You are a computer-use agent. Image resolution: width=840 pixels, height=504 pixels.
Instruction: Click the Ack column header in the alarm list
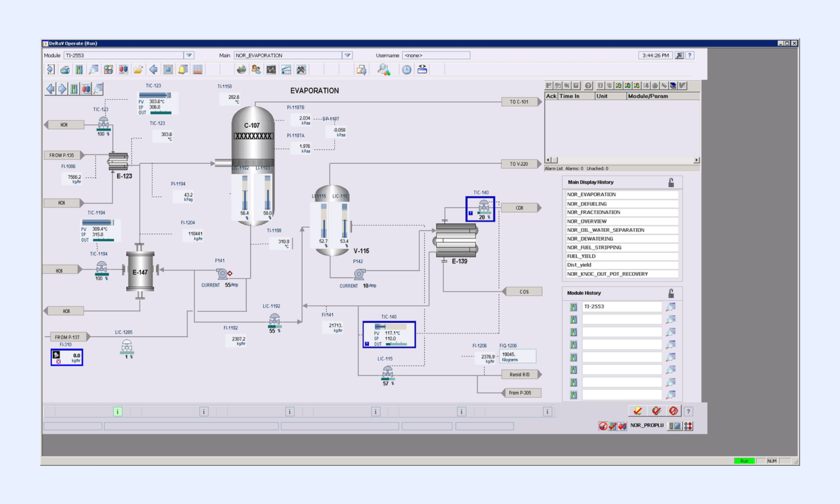point(551,96)
